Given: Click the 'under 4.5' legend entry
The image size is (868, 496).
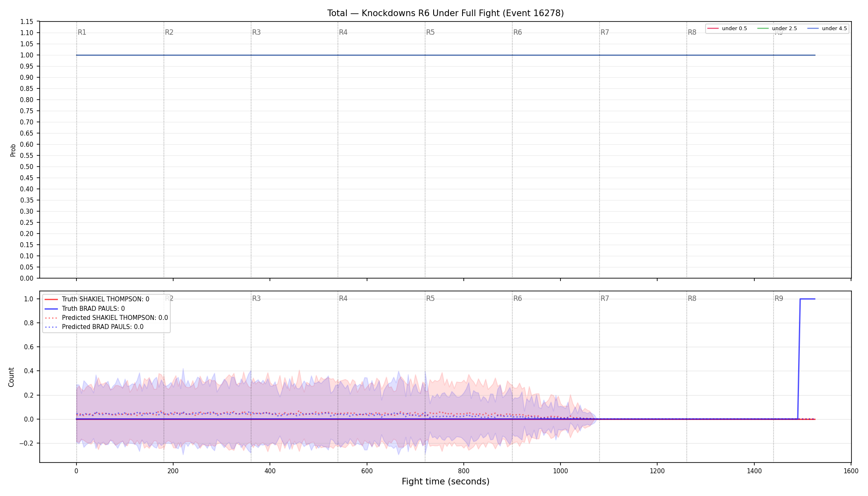Looking at the screenshot, I should tap(827, 29).
